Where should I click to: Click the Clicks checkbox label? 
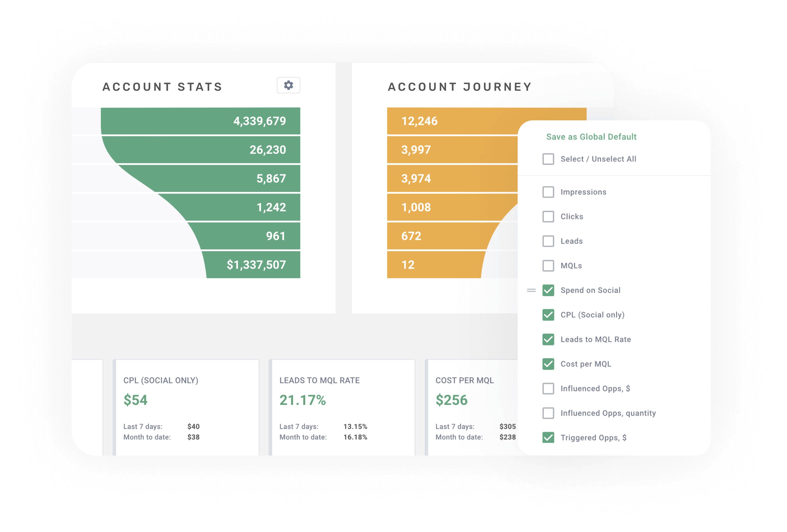point(571,216)
